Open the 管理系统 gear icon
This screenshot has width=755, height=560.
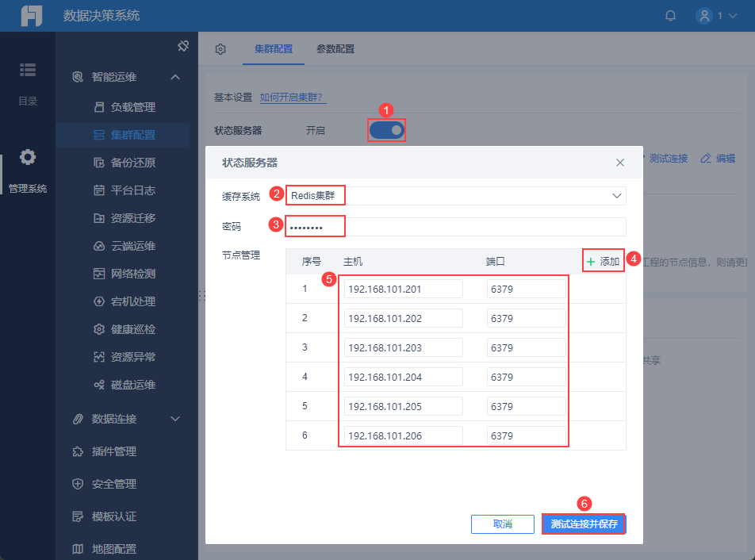[x=28, y=157]
